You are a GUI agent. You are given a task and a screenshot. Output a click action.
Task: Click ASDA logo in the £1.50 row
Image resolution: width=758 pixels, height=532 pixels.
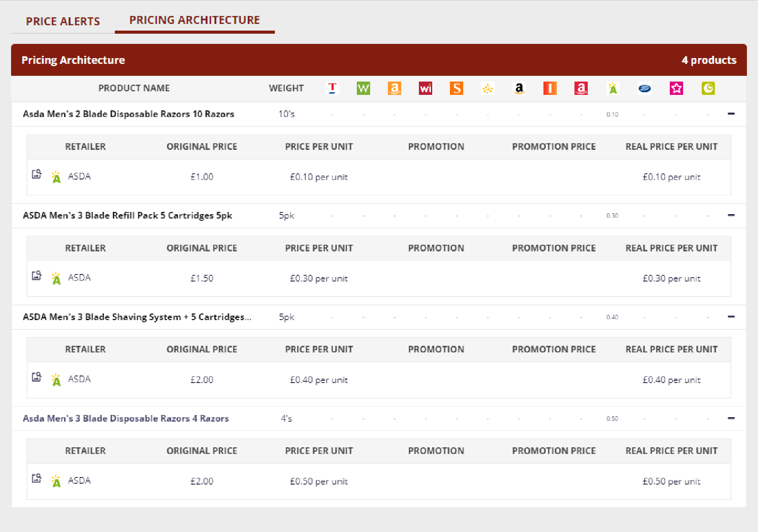tap(56, 278)
